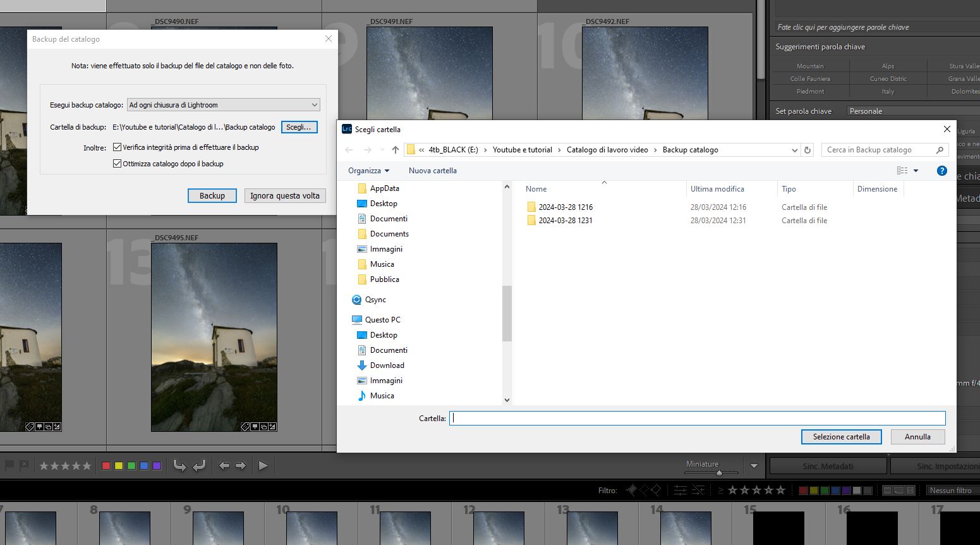This screenshot has height=545, width=980.
Task: Sort by the Tipo column header
Action: point(789,189)
